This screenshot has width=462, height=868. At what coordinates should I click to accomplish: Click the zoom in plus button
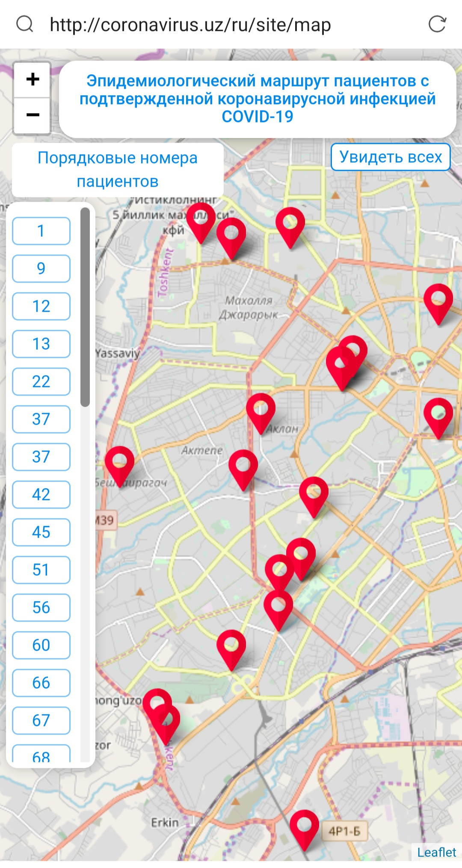point(33,80)
